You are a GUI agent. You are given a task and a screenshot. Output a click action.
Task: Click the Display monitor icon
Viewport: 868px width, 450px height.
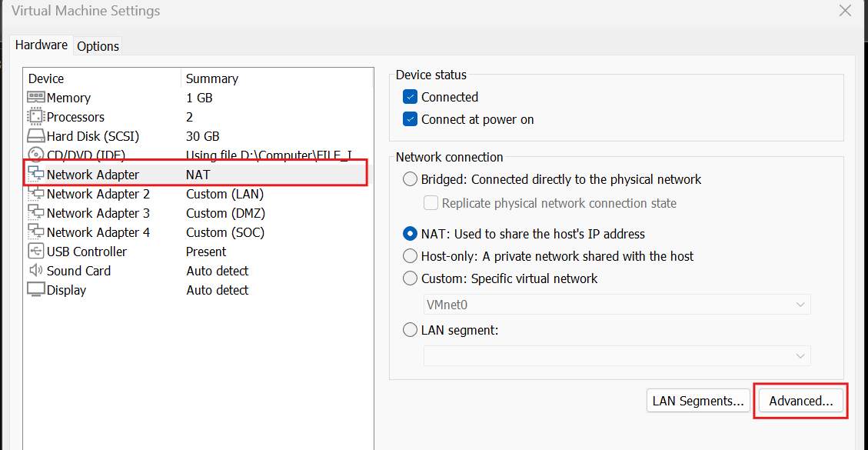pos(36,290)
